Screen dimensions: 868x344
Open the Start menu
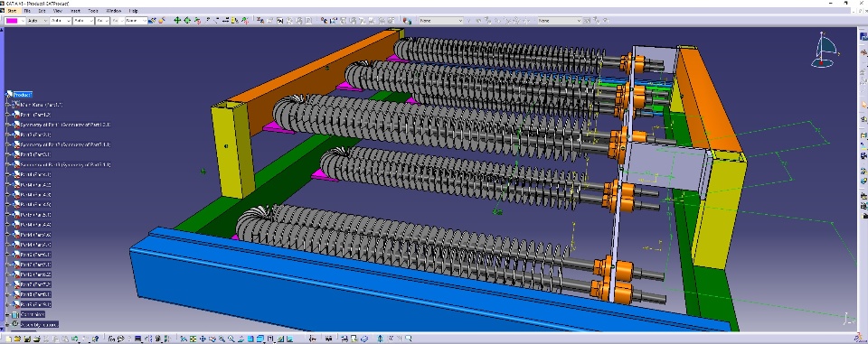coord(12,11)
